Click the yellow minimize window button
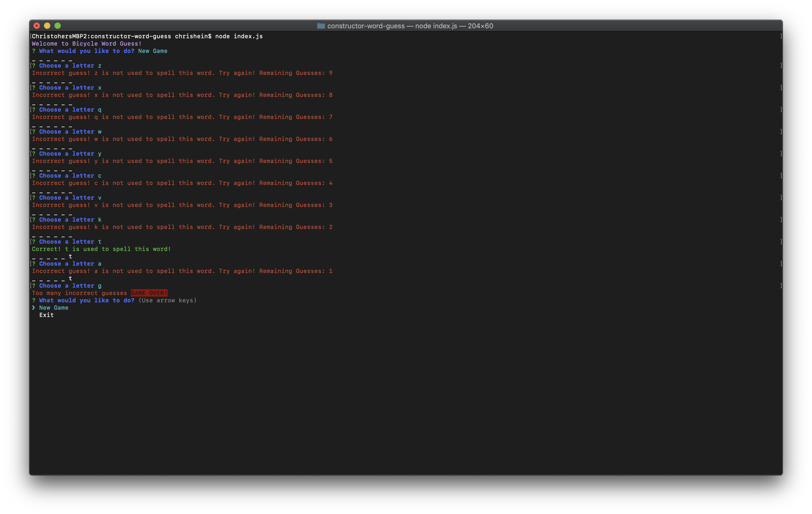Viewport: 812px width, 514px height. coord(47,26)
